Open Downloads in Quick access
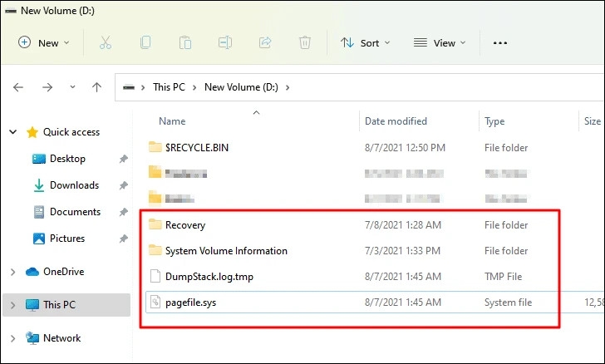Image resolution: width=605 pixels, height=364 pixels. [75, 185]
